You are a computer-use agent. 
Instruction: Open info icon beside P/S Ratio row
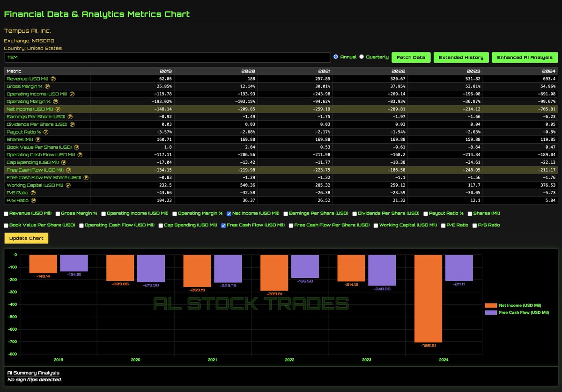(x=32, y=200)
